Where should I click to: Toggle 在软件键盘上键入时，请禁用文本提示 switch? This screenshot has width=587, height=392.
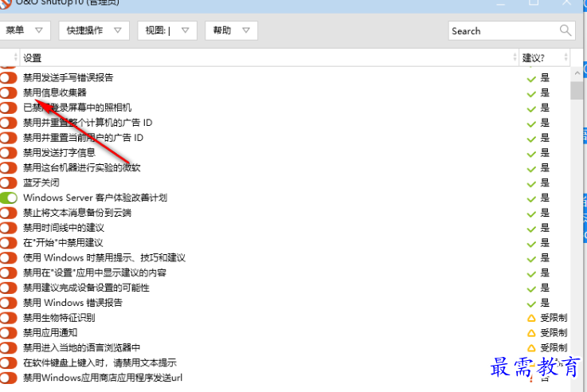pos(8,363)
